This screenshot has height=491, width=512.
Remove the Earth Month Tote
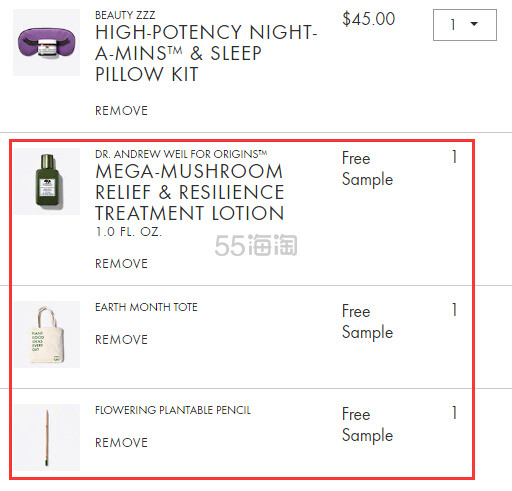click(x=121, y=340)
